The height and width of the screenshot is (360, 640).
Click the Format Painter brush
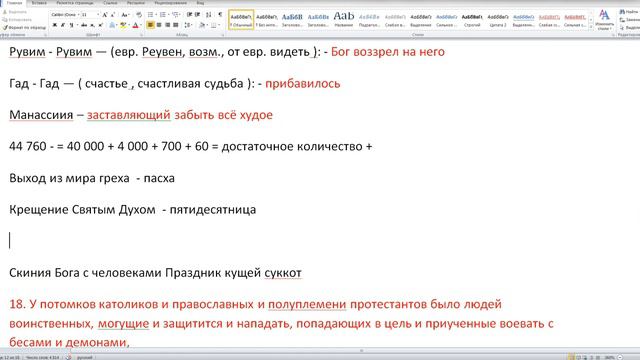click(5, 27)
